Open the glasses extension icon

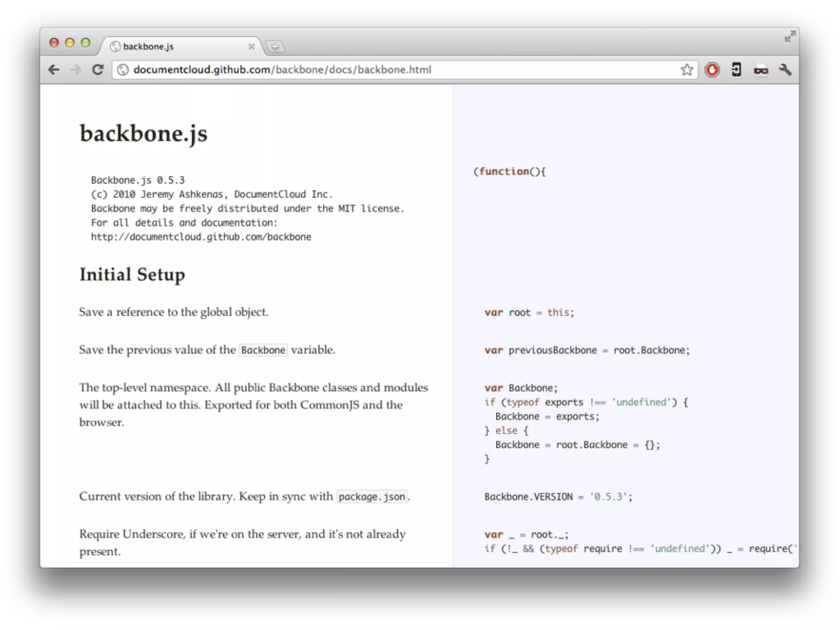click(x=761, y=71)
